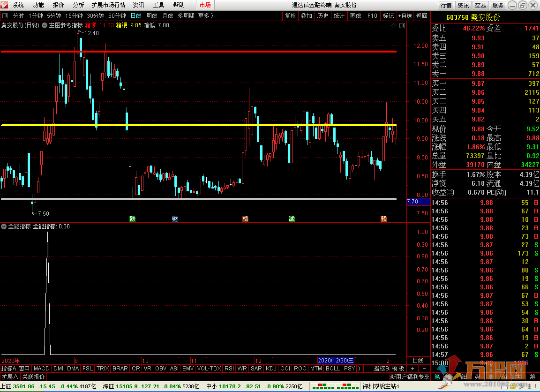This screenshot has height=392, width=540.
Task: Toggle the chart side panel icon
Action: click(402, 25)
